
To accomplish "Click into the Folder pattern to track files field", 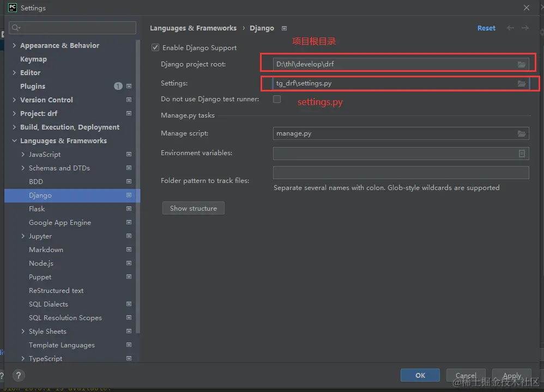I will pos(401,173).
